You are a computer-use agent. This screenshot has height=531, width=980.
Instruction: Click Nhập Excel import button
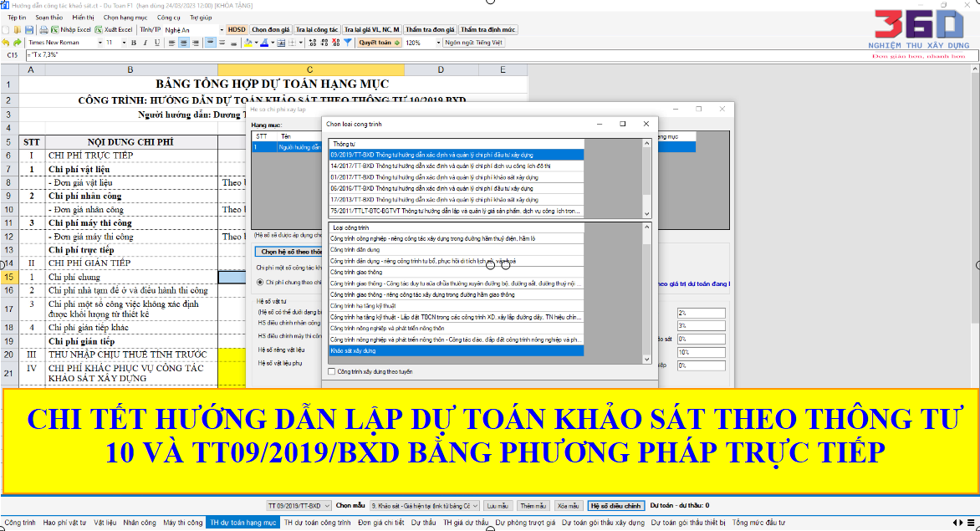click(x=71, y=30)
